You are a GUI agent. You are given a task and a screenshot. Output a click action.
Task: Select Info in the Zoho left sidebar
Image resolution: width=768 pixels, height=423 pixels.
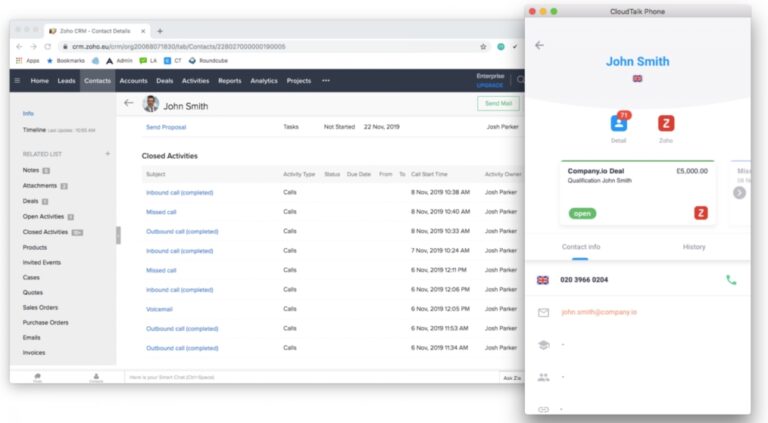pyautogui.click(x=28, y=114)
